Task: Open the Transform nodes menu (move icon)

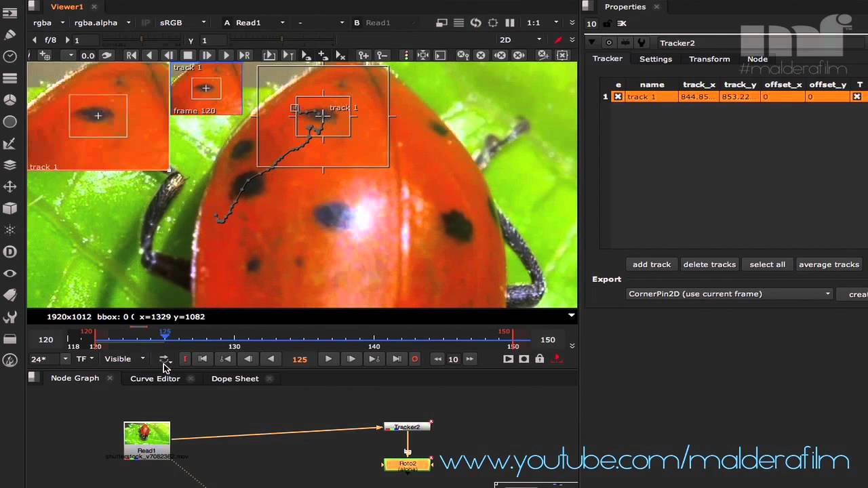Action: pyautogui.click(x=10, y=186)
